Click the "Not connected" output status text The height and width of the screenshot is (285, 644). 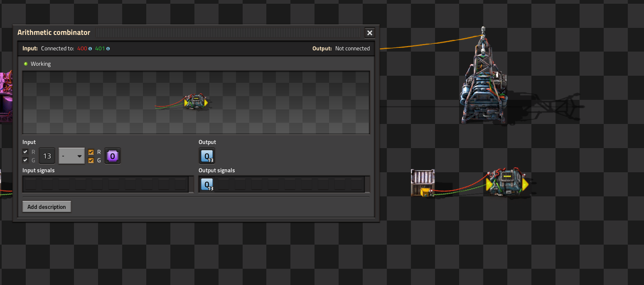click(x=352, y=49)
